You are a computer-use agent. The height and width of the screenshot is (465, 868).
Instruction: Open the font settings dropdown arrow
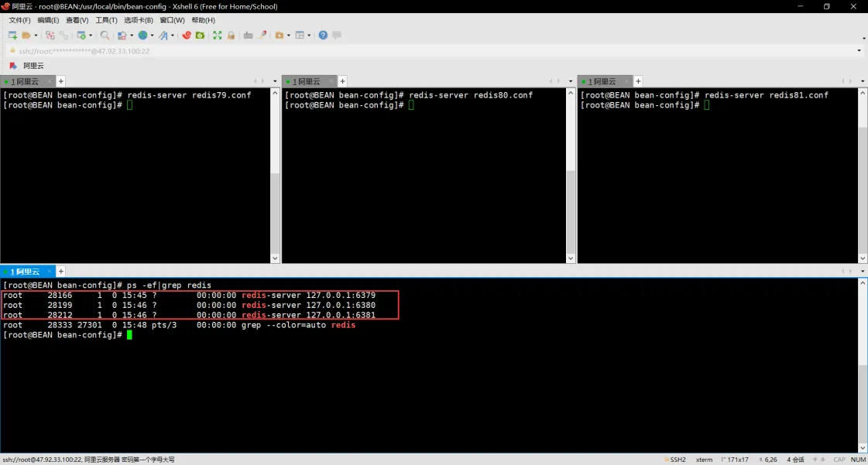[x=173, y=36]
